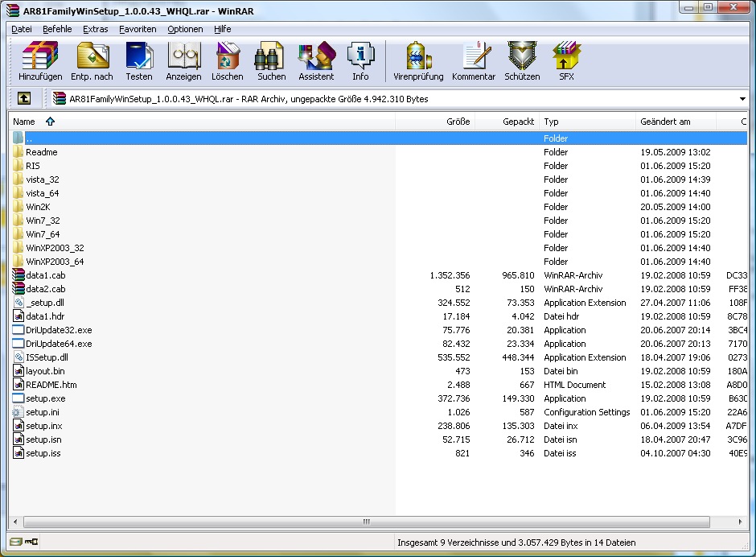Viewport: 756px width, 557px height.
Task: Select the vista_32 folder name
Action: pyautogui.click(x=43, y=179)
